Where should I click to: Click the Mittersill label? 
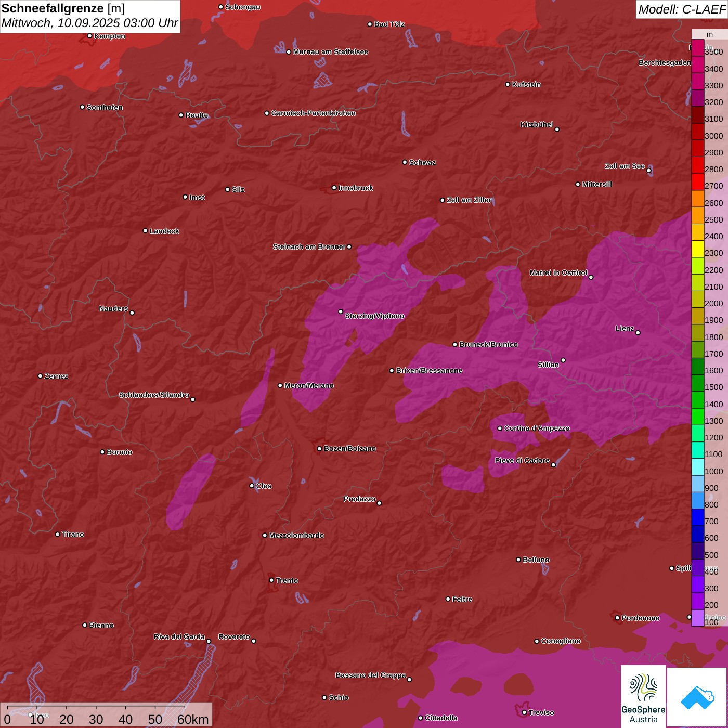point(597,184)
